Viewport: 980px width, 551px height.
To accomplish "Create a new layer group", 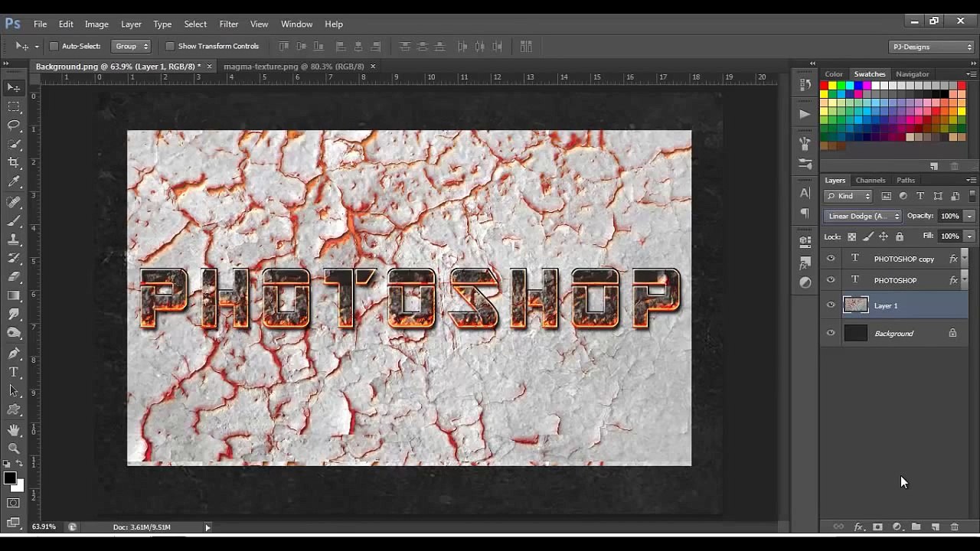I will [916, 527].
